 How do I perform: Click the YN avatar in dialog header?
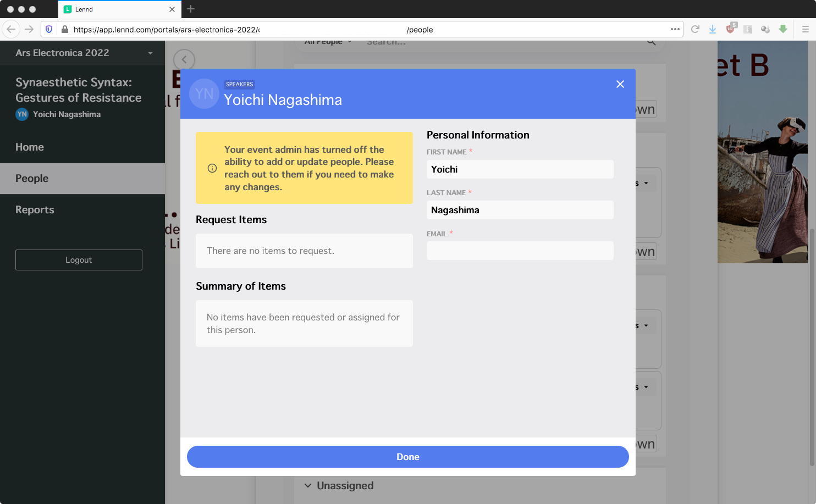204,94
